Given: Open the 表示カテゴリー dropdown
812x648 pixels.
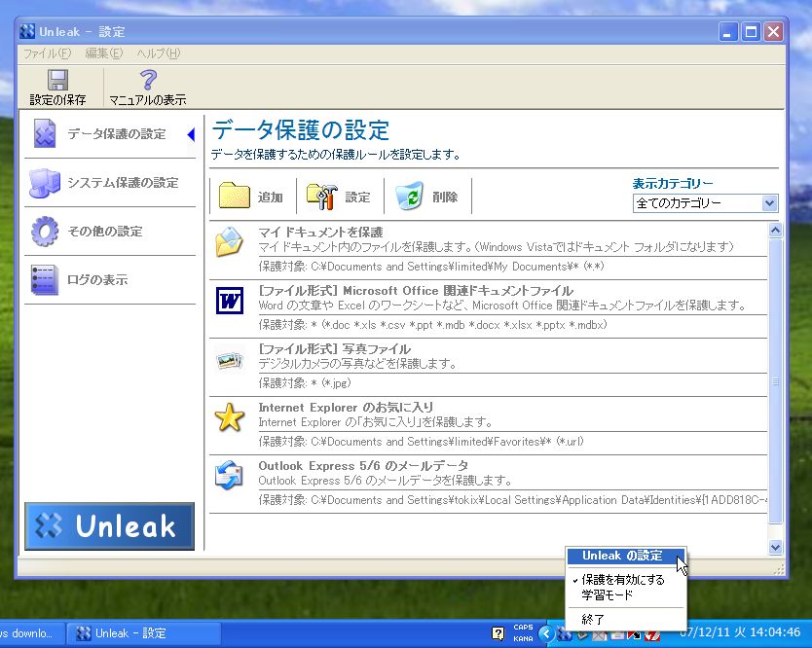Looking at the screenshot, I should point(705,203).
